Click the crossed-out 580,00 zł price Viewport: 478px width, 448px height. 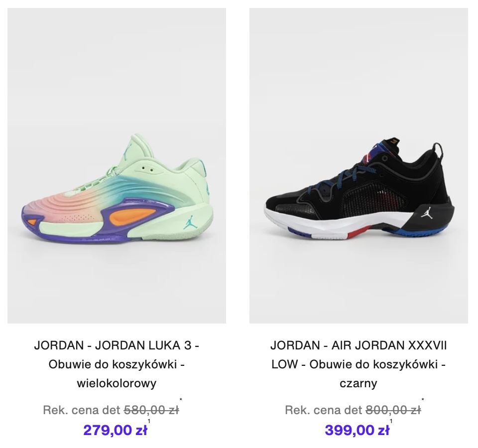pos(151,410)
